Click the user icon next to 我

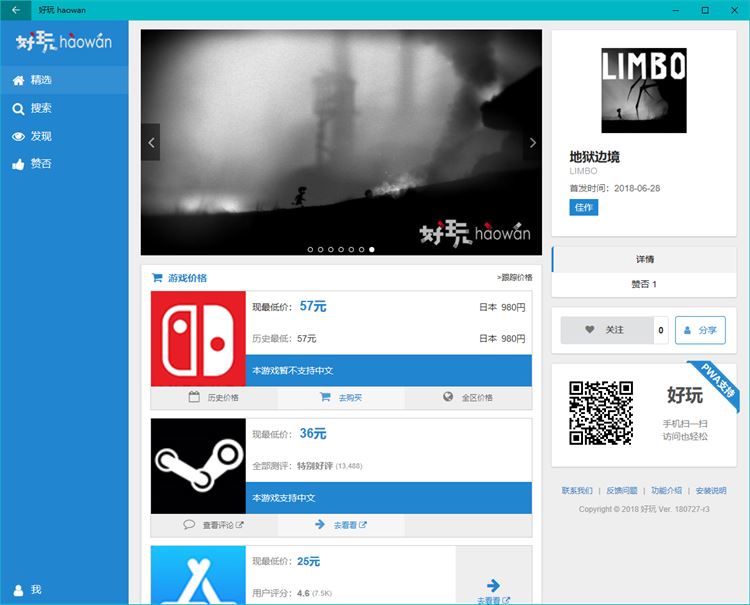point(18,590)
